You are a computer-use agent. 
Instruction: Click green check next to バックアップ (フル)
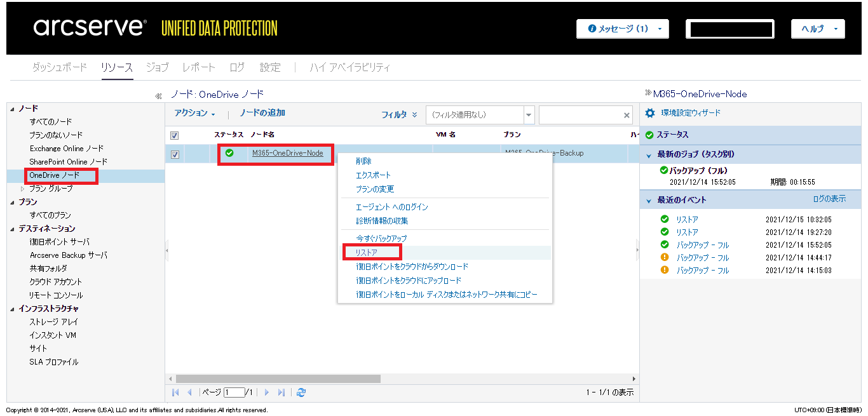tap(664, 170)
